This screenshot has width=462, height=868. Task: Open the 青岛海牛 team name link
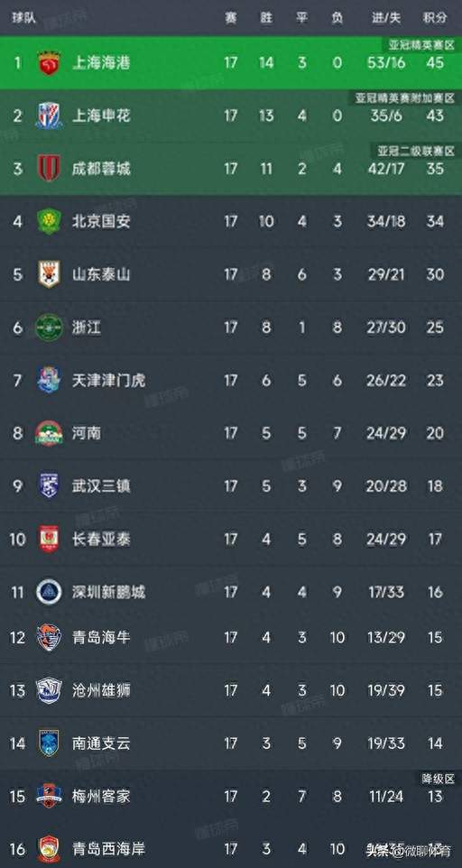click(101, 637)
